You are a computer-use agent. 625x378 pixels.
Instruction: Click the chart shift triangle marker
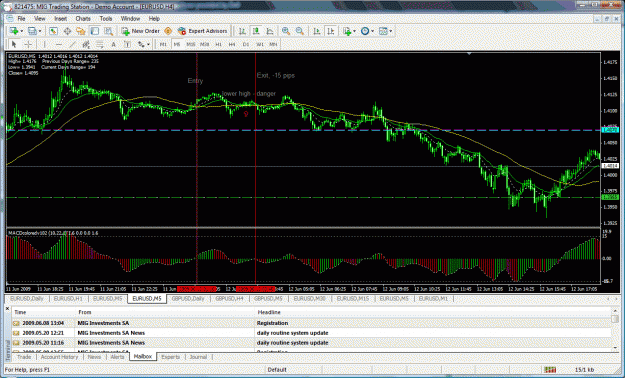tap(469, 54)
